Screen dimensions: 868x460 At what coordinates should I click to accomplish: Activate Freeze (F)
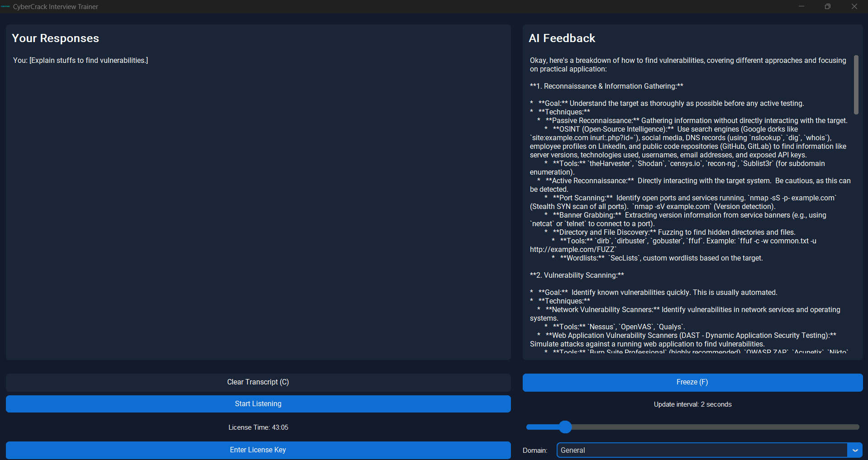(x=692, y=382)
